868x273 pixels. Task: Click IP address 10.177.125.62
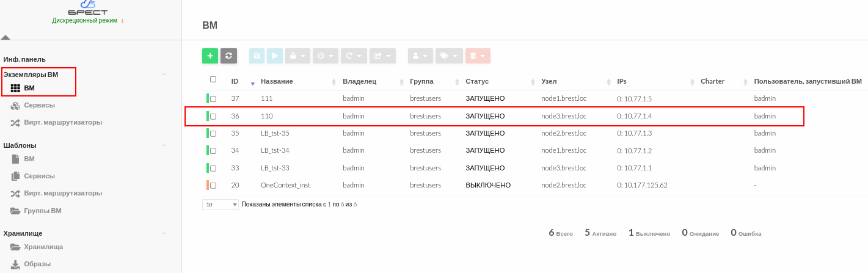pyautogui.click(x=642, y=184)
